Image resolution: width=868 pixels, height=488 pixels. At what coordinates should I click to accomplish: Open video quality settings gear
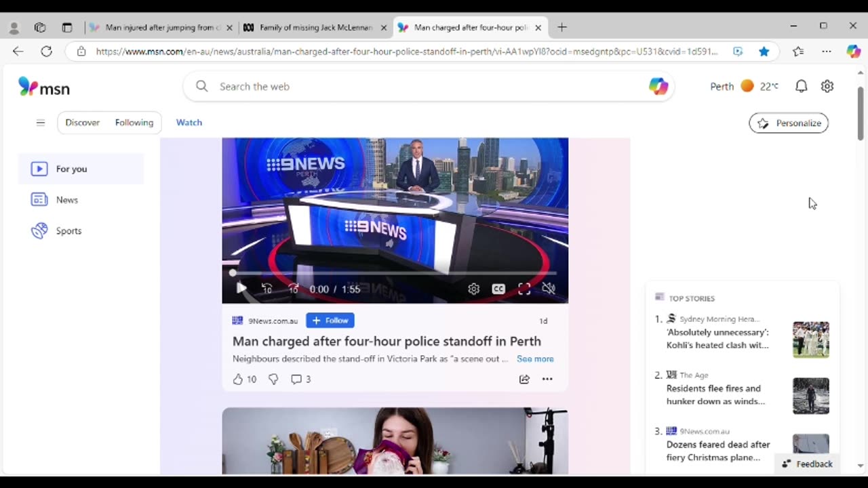point(473,289)
